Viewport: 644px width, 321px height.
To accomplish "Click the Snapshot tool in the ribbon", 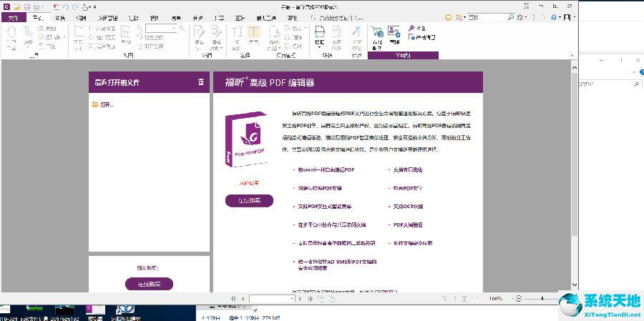I will (48, 29).
